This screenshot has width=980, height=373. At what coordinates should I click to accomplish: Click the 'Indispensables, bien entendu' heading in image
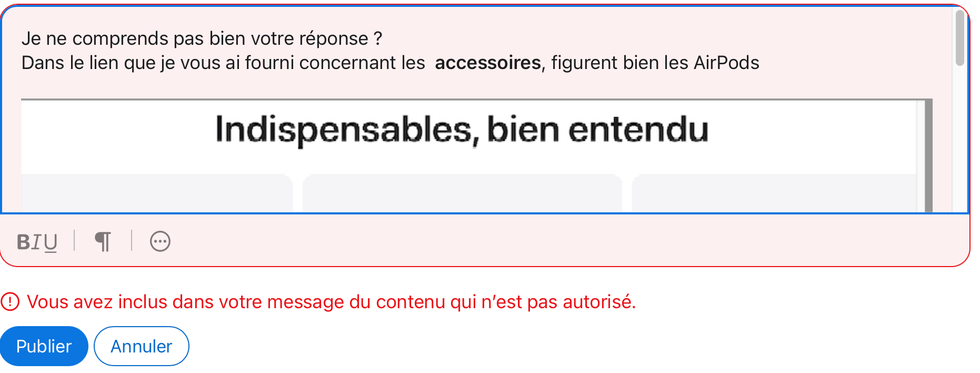tap(462, 130)
